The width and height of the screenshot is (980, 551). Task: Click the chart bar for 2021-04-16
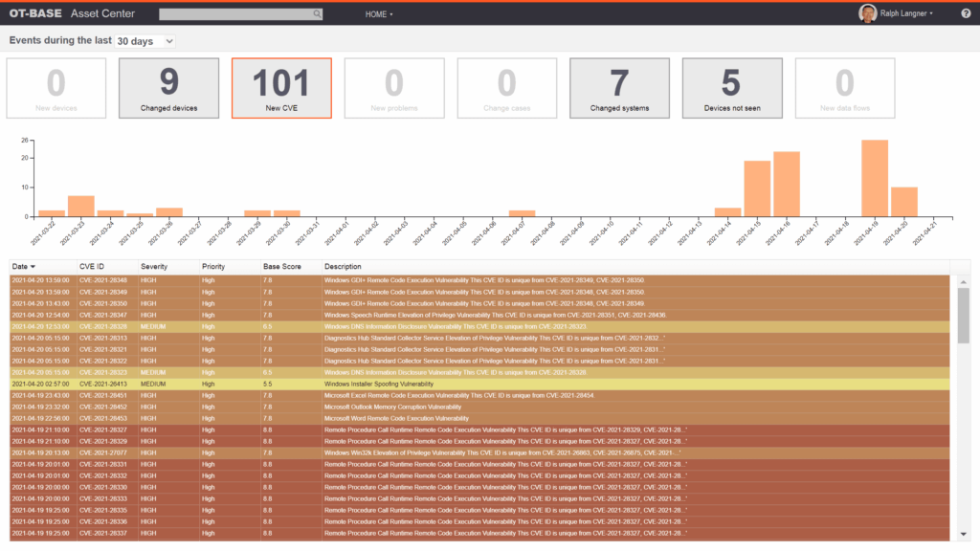(x=787, y=185)
